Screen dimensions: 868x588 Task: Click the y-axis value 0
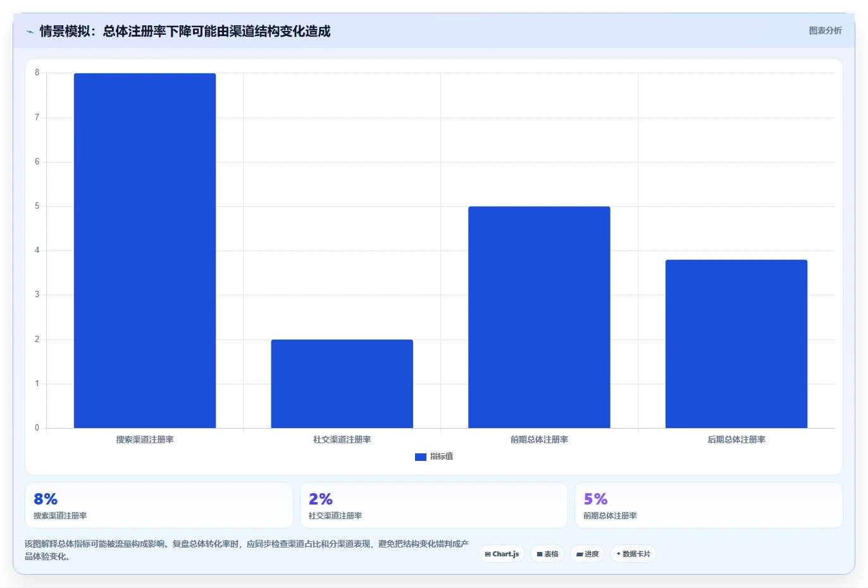(x=37, y=428)
